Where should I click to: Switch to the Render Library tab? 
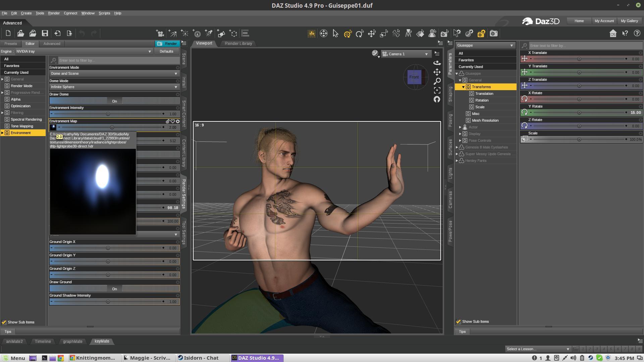click(238, 43)
